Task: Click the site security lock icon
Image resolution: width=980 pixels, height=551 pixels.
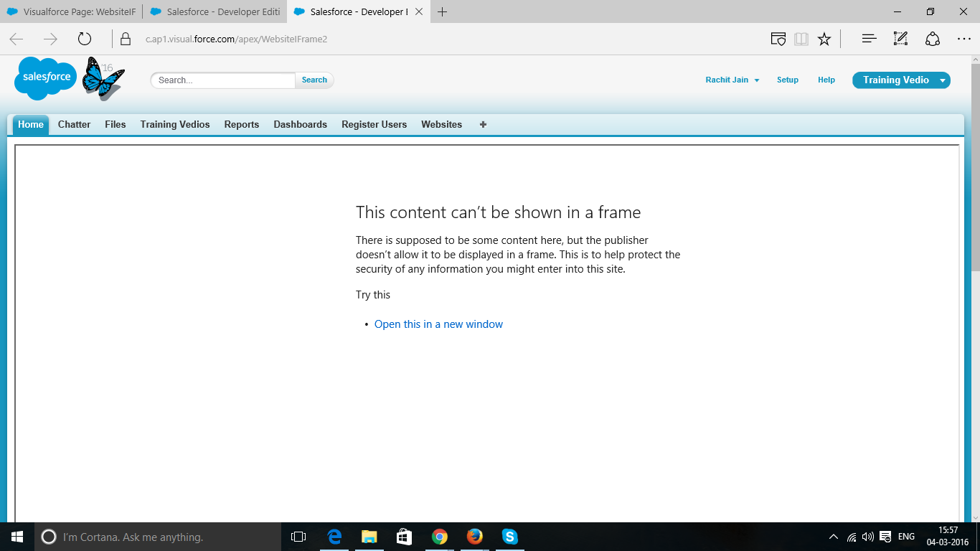Action: point(126,39)
